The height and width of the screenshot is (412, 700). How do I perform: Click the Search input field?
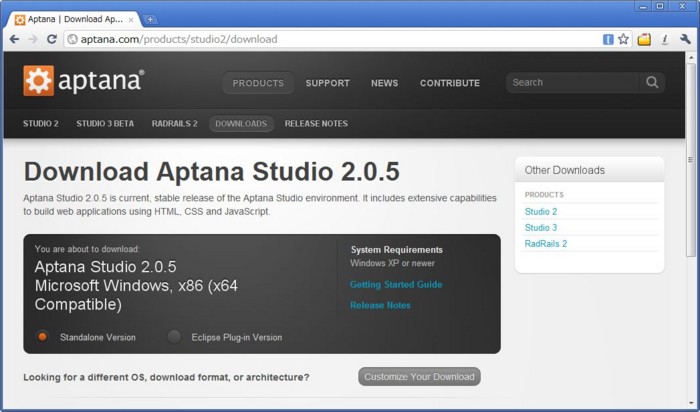pyautogui.click(x=574, y=83)
